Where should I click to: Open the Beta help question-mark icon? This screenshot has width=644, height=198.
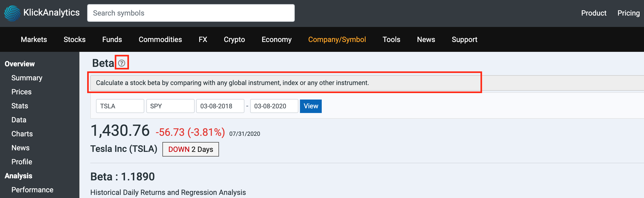coord(121,63)
